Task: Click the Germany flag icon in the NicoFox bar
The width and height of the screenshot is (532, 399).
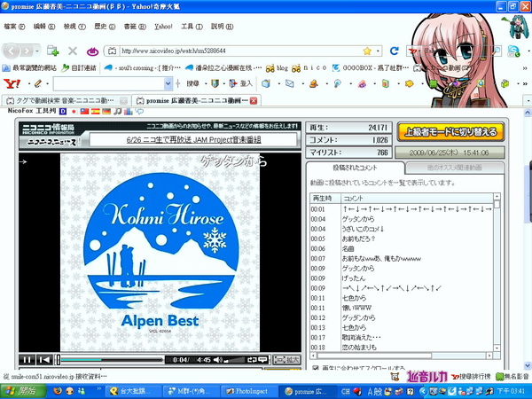Action: tap(106, 112)
